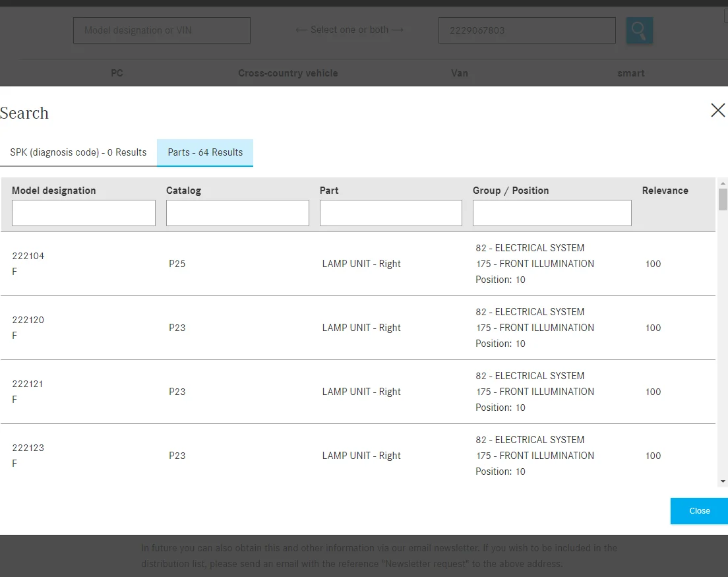The image size is (728, 577).
Task: Open the 222104 P25 result row
Action: (x=357, y=264)
